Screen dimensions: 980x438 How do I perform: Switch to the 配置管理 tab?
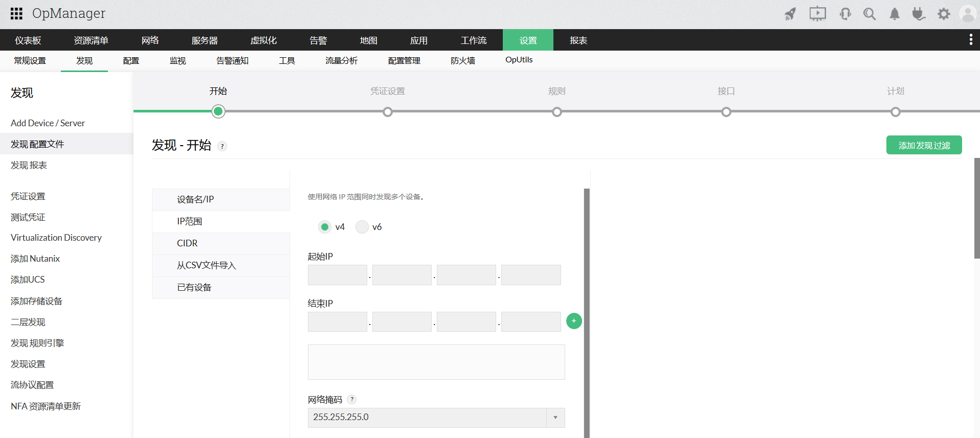click(404, 61)
